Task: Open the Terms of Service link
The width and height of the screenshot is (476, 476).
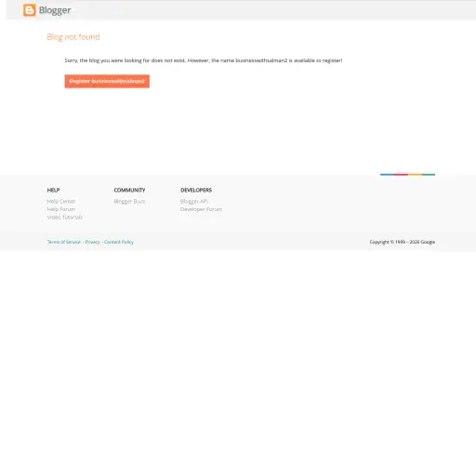Action: (x=64, y=242)
